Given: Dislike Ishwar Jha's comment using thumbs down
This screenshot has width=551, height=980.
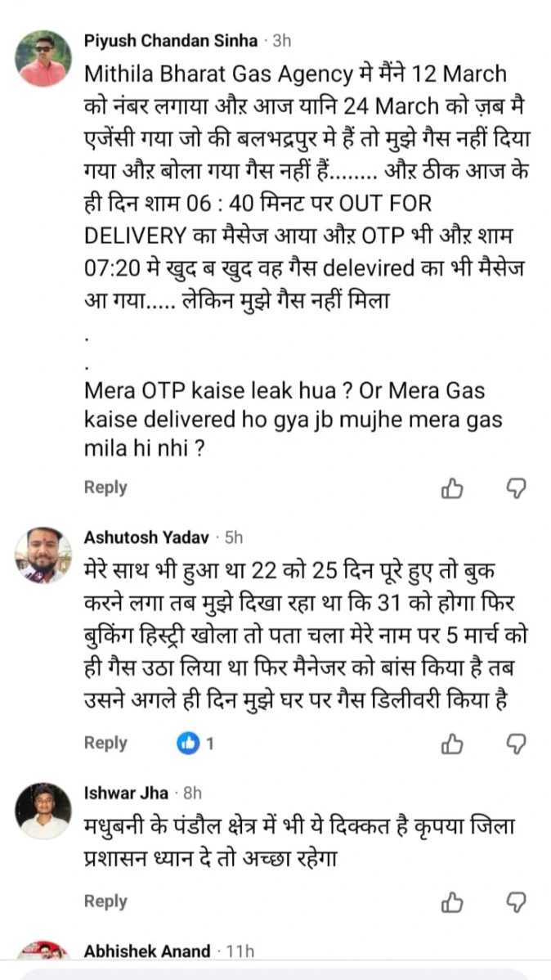Looking at the screenshot, I should 517,901.
